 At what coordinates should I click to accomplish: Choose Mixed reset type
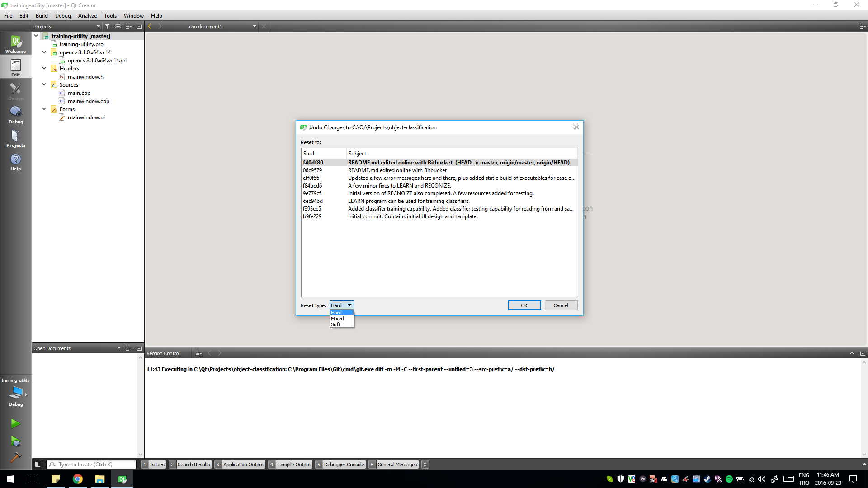coord(342,319)
